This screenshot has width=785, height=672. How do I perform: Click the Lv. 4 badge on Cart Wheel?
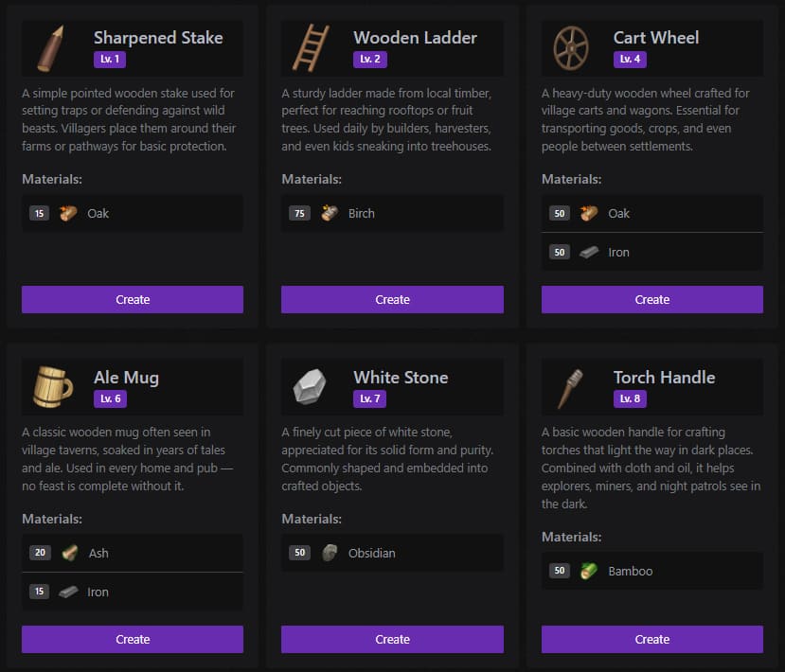630,59
